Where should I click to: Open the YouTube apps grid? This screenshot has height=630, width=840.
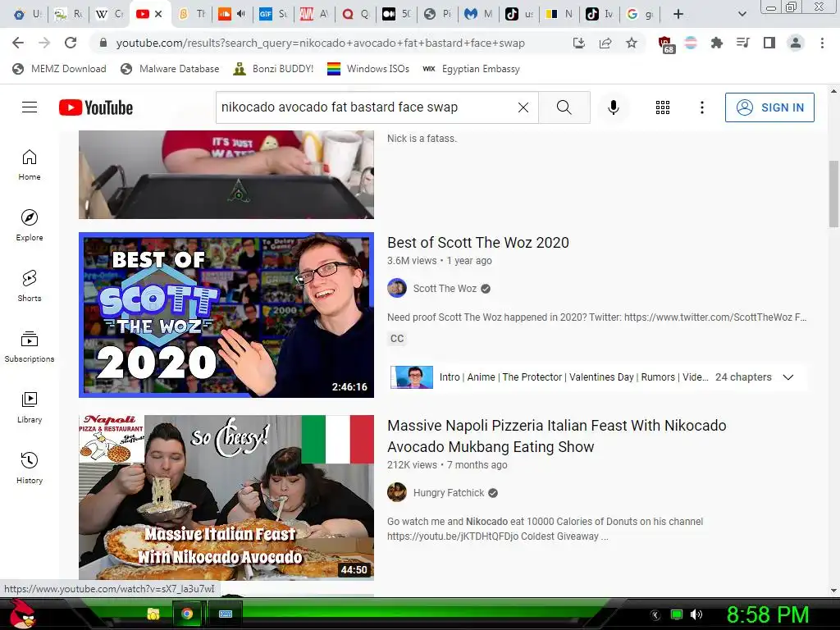[663, 107]
